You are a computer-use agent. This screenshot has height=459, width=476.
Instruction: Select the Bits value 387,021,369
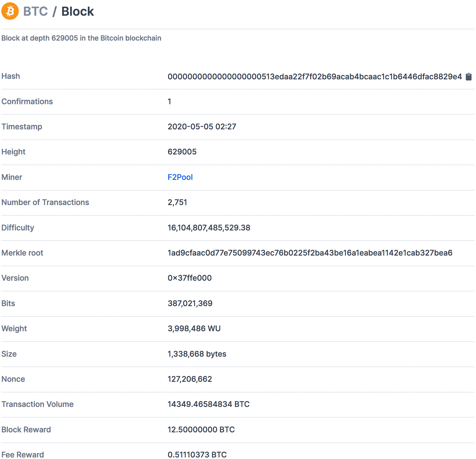coord(190,303)
